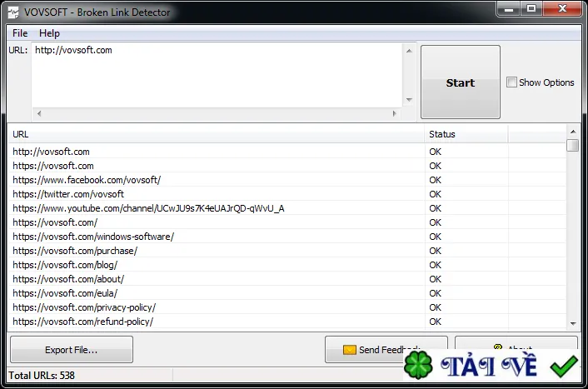Screen dimensions: 588x389
Task: Select the refund-policy/ URL row
Action: (287, 322)
